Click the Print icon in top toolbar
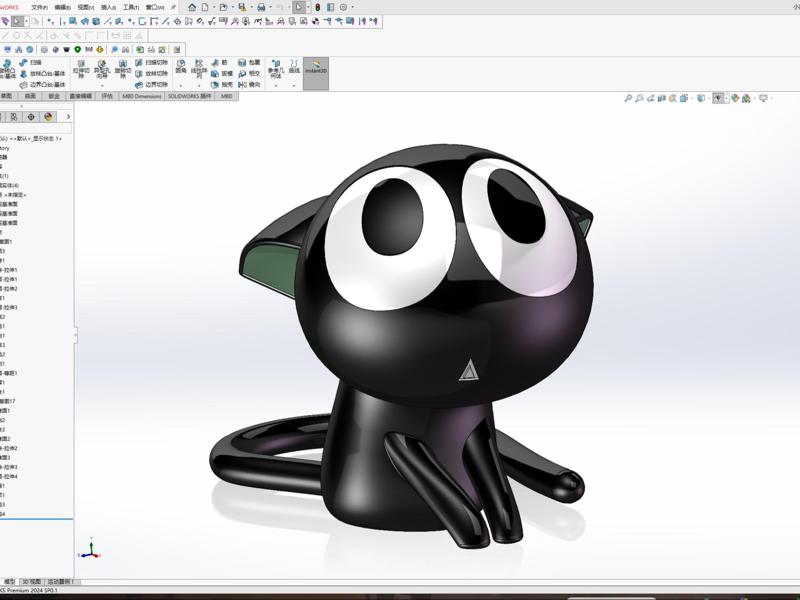The width and height of the screenshot is (800, 600). coord(261,7)
